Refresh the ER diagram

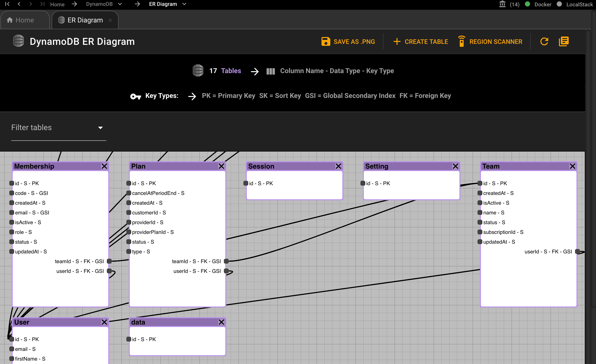[x=544, y=41]
